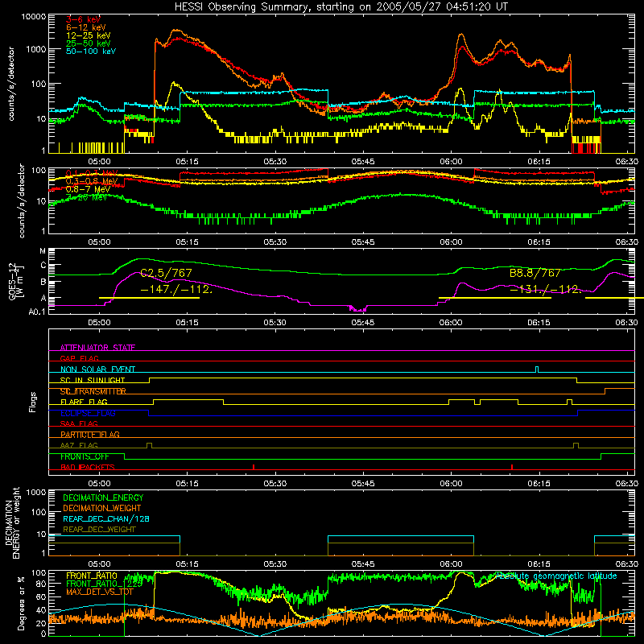Select the FRONTS_OFF flag label
The height and width of the screenshot is (644, 644).
point(85,456)
